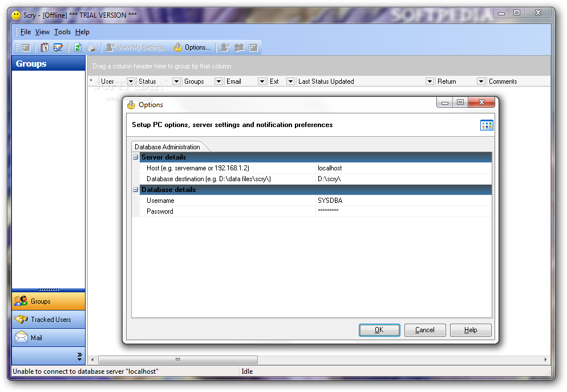
Task: Select Groups in the navigation pane
Action: tap(48, 301)
